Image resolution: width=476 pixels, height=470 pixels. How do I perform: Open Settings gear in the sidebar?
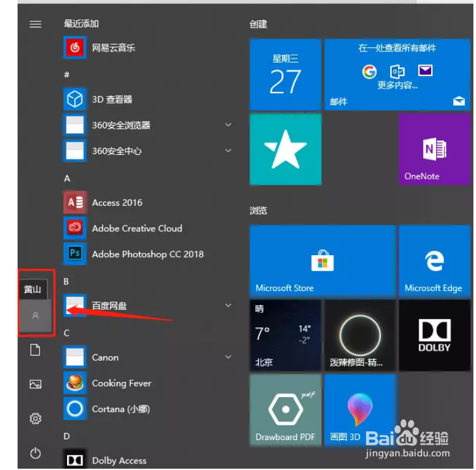(x=36, y=419)
